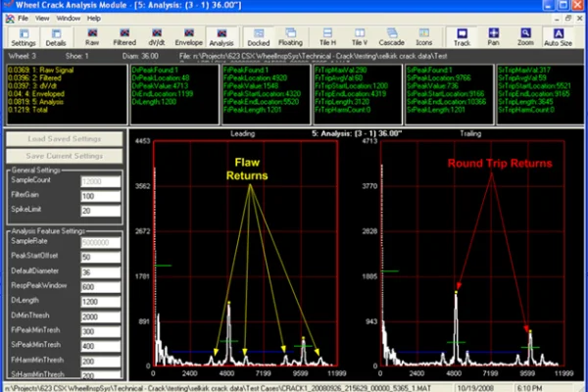Image resolution: width=588 pixels, height=392 pixels.
Task: Switch to the Filtered signal view
Action: click(124, 37)
